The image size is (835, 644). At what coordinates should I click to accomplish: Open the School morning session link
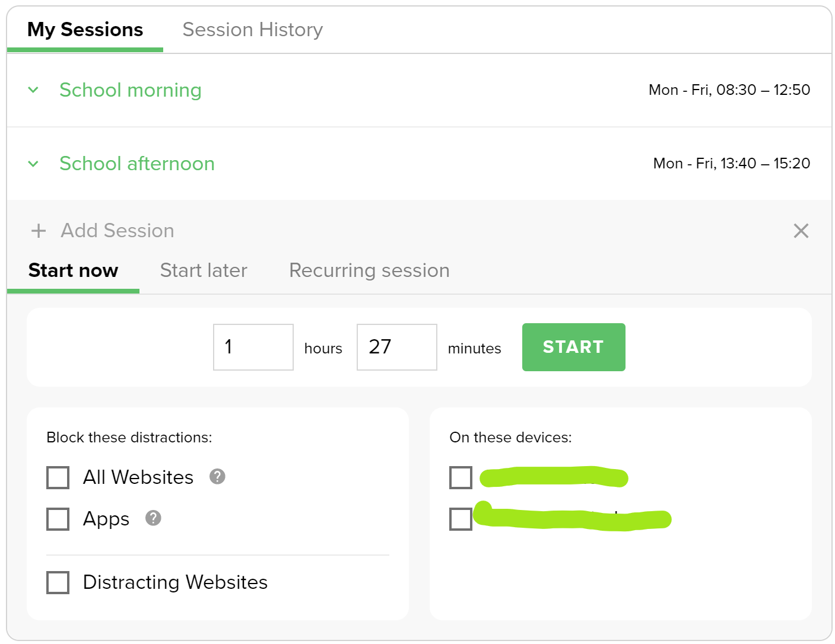coord(131,90)
